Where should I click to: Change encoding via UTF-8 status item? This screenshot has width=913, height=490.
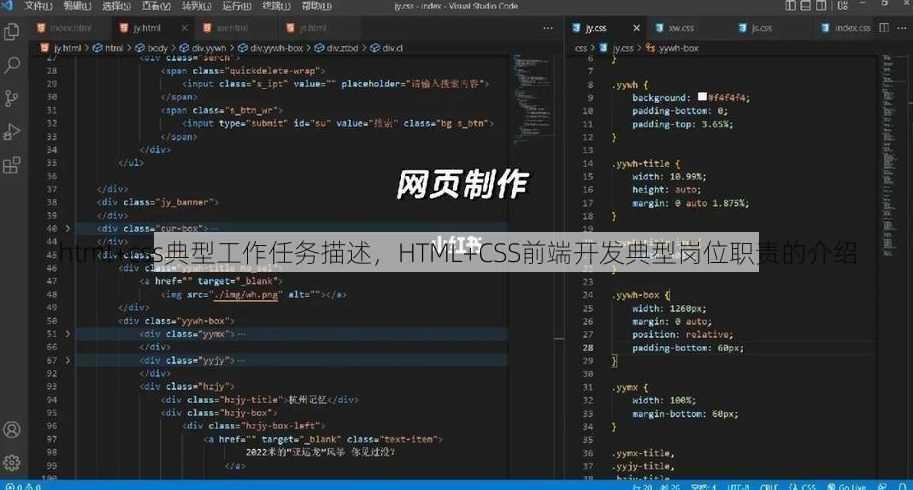point(738,486)
